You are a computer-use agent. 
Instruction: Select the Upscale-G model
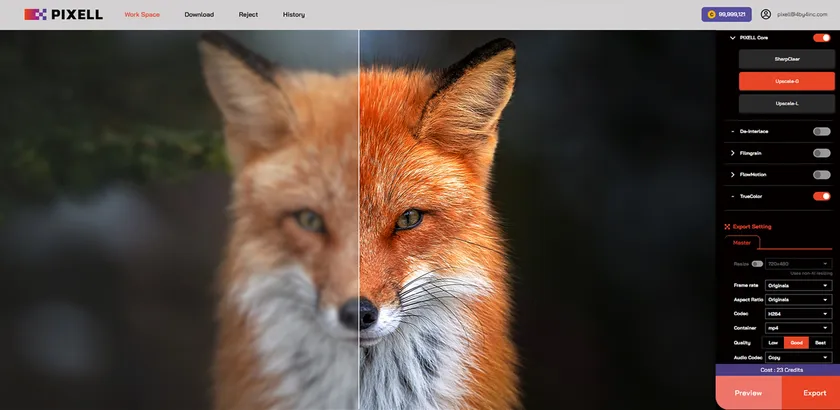coord(786,81)
